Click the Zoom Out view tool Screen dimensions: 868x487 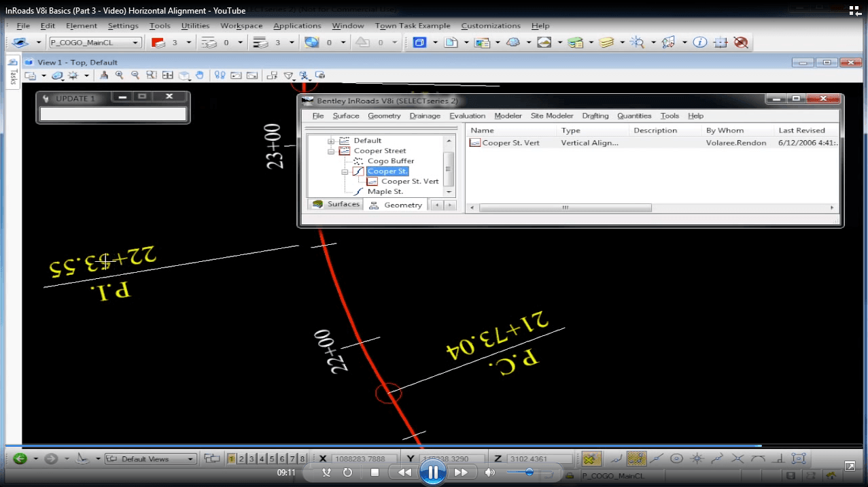click(135, 75)
